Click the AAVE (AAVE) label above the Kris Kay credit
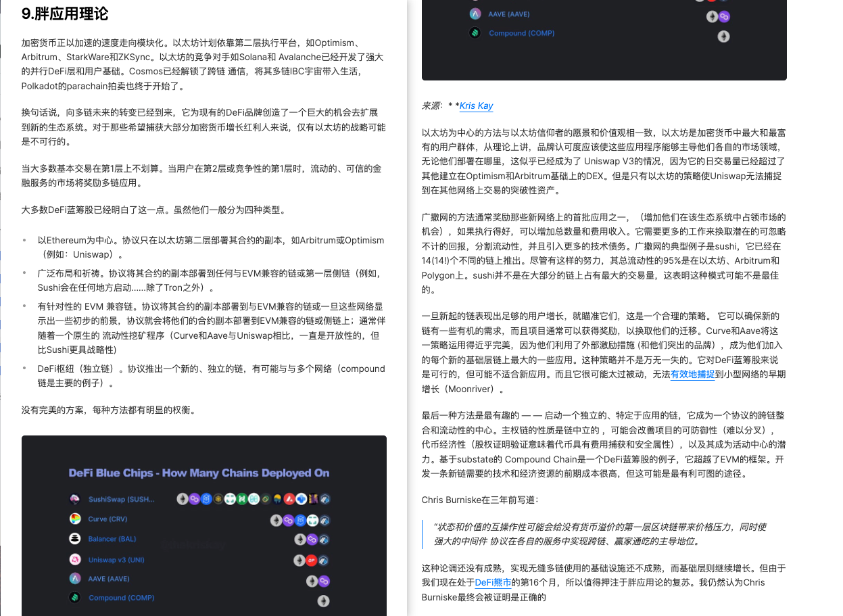This screenshot has height=616, width=843. tap(509, 14)
